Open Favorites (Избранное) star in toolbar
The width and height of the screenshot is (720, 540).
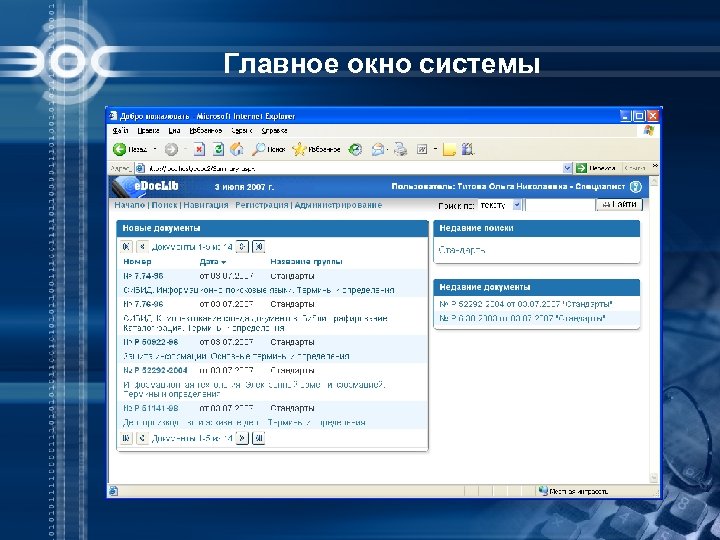316,149
